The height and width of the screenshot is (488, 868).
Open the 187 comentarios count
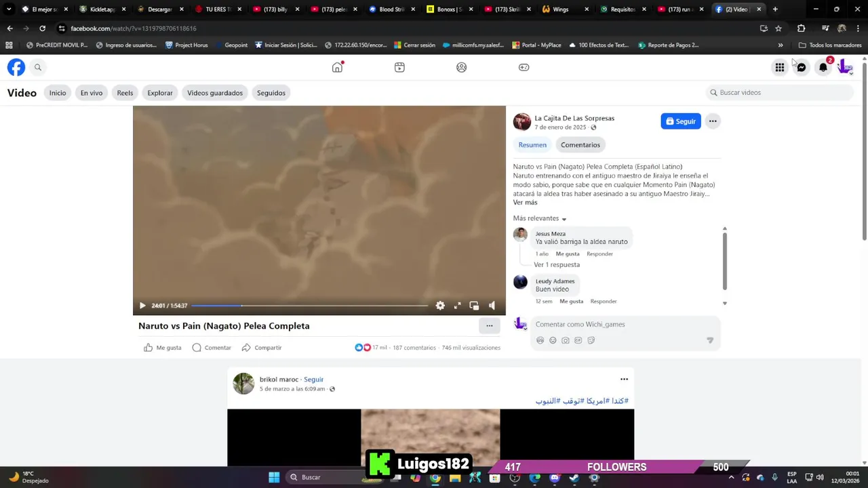click(x=414, y=348)
